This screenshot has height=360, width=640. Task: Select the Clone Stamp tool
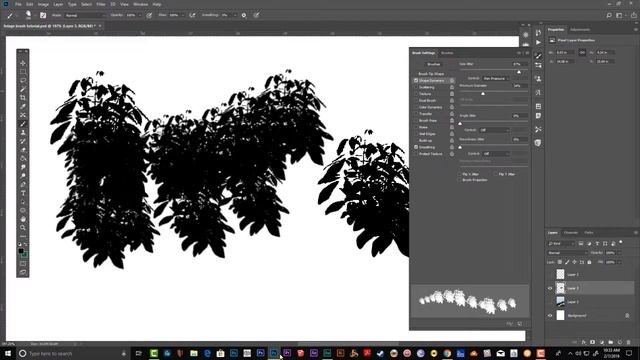pos(23,132)
